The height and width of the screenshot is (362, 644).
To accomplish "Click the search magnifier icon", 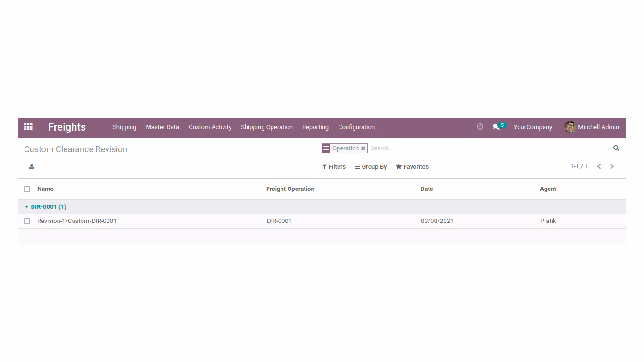I will (616, 148).
